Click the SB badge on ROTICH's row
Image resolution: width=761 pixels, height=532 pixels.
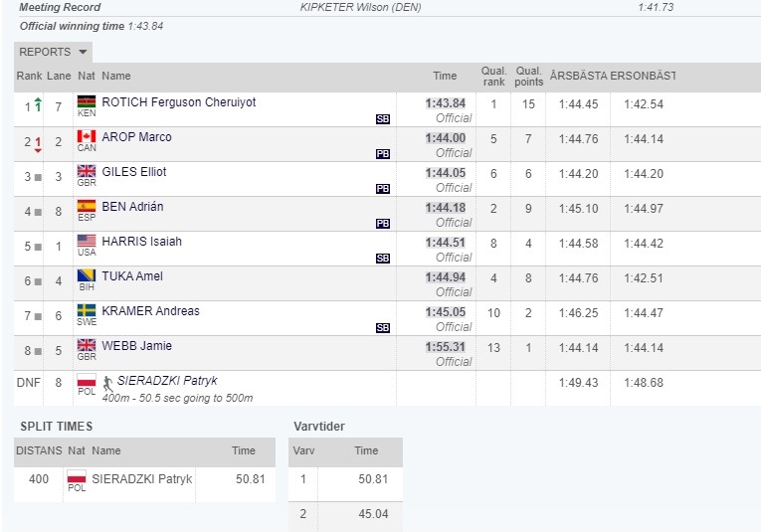pos(383,119)
